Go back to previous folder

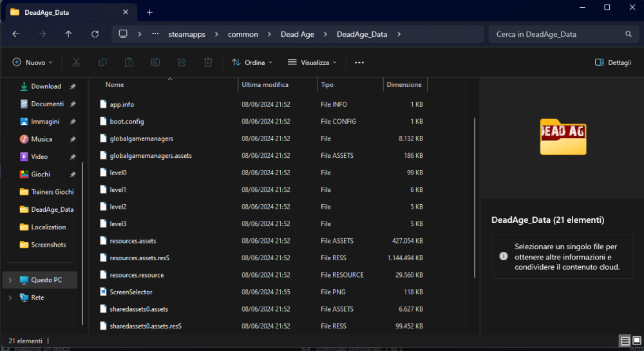(x=16, y=34)
